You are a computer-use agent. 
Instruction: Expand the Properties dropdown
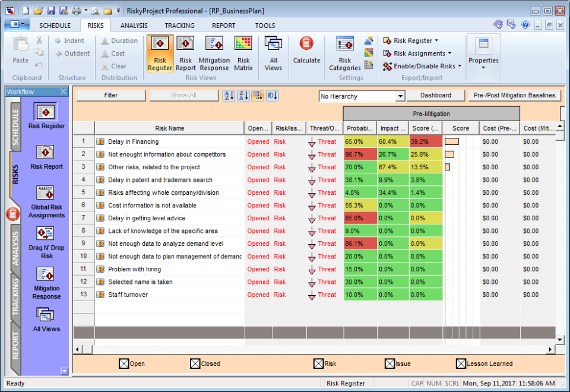click(x=483, y=53)
